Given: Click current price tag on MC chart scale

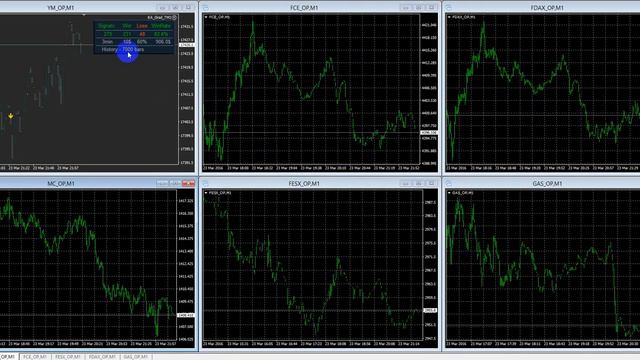Looking at the screenshot, I should point(186,315).
